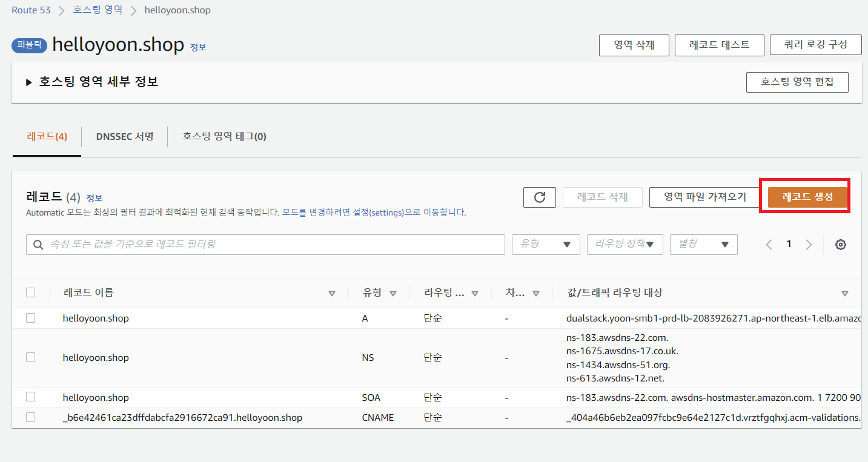Click the search magnifier icon in filter box
Image resolution: width=868 pixels, height=462 pixels.
pyautogui.click(x=38, y=245)
